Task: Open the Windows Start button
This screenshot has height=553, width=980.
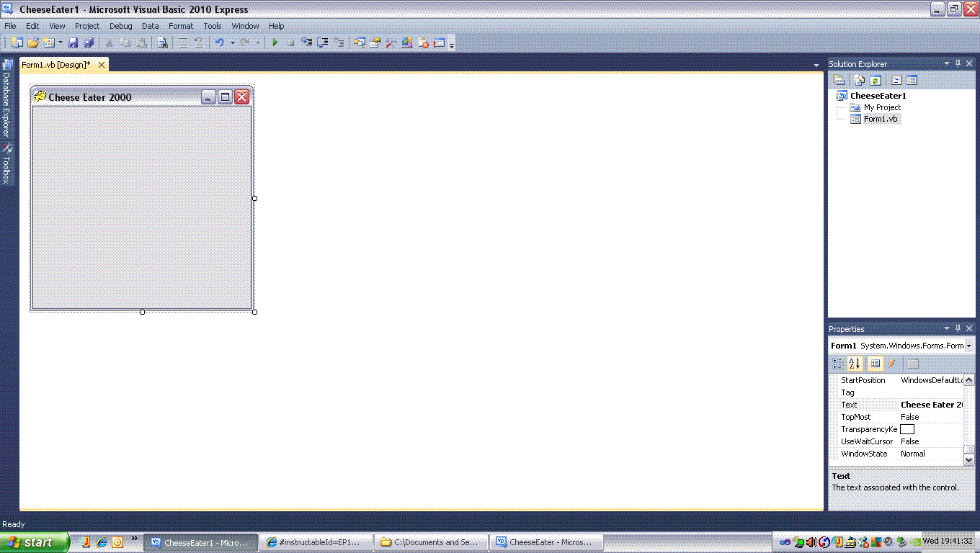Action: click(x=35, y=542)
